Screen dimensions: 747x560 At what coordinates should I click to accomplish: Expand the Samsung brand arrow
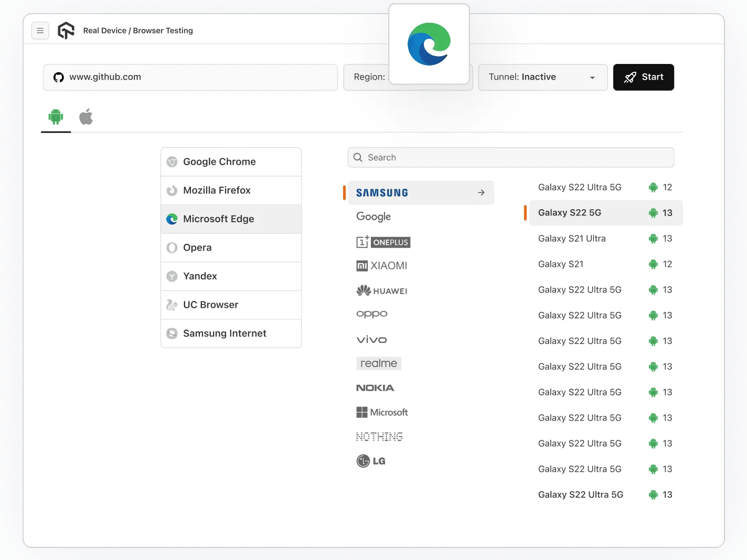[x=481, y=193]
